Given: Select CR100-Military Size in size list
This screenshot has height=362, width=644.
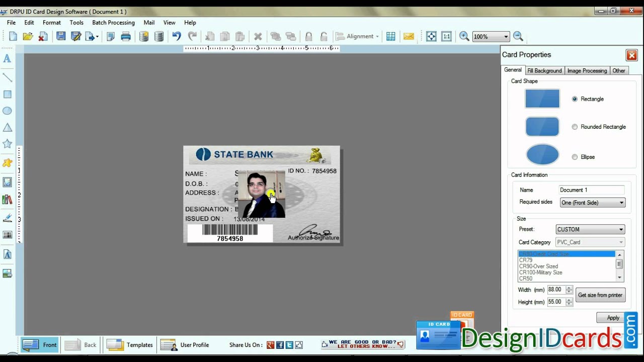Looking at the screenshot, I should [x=541, y=273].
